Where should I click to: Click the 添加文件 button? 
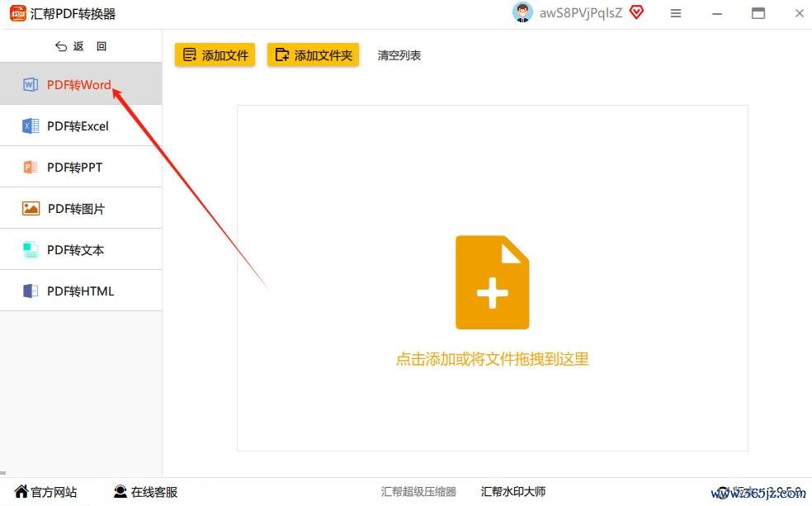click(215, 55)
